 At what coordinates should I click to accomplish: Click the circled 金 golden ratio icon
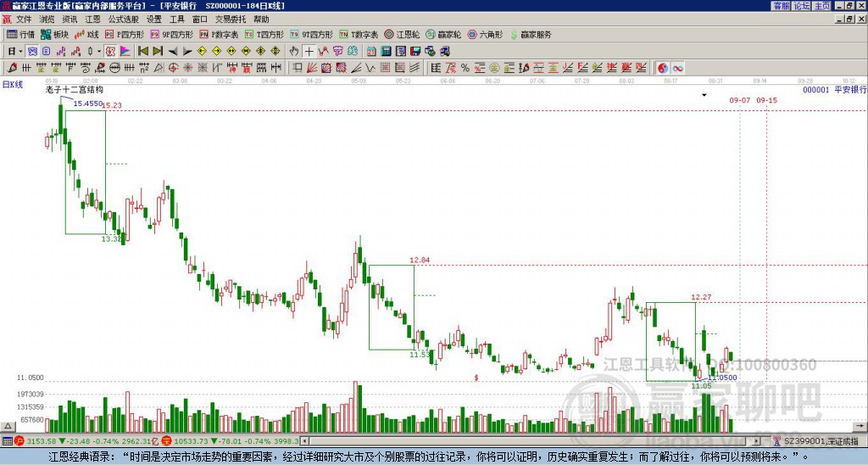point(494,68)
